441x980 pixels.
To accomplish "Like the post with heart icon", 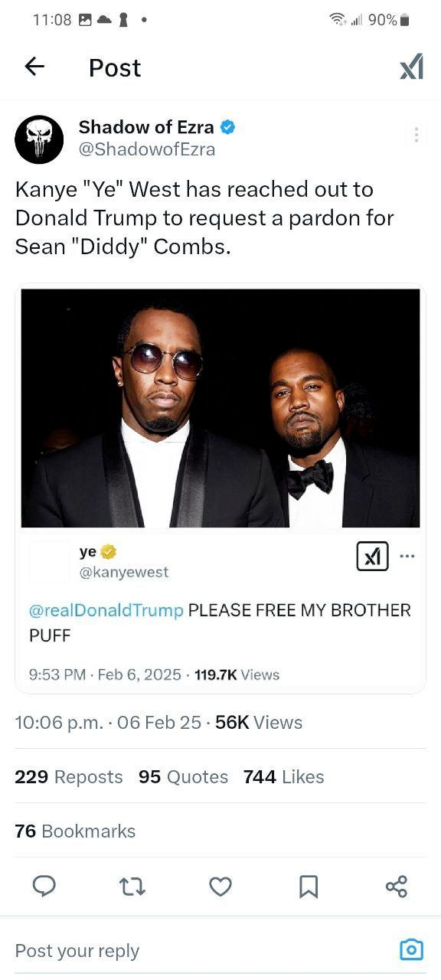I will [220, 887].
